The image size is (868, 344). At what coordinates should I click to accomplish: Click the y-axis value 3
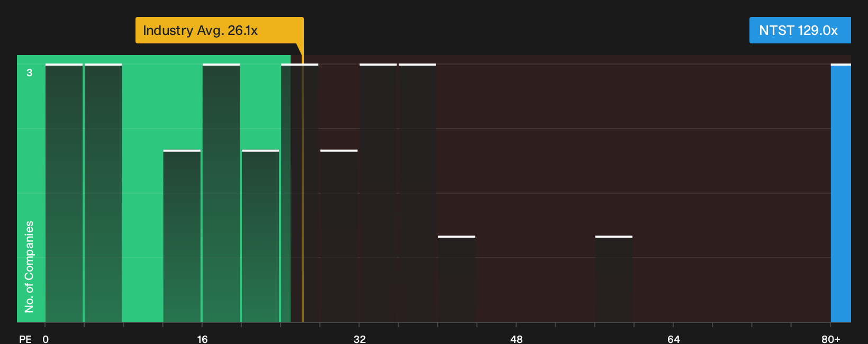pos(30,73)
